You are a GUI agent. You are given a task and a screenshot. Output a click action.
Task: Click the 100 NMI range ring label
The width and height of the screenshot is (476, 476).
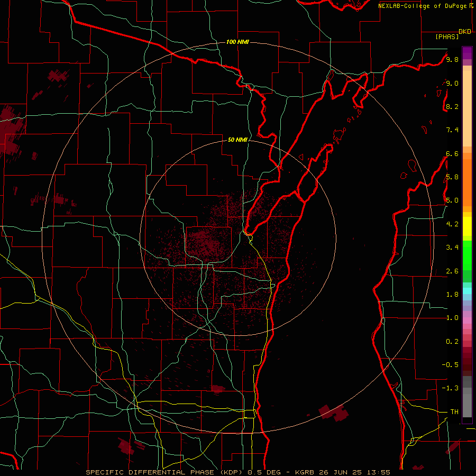click(x=237, y=42)
